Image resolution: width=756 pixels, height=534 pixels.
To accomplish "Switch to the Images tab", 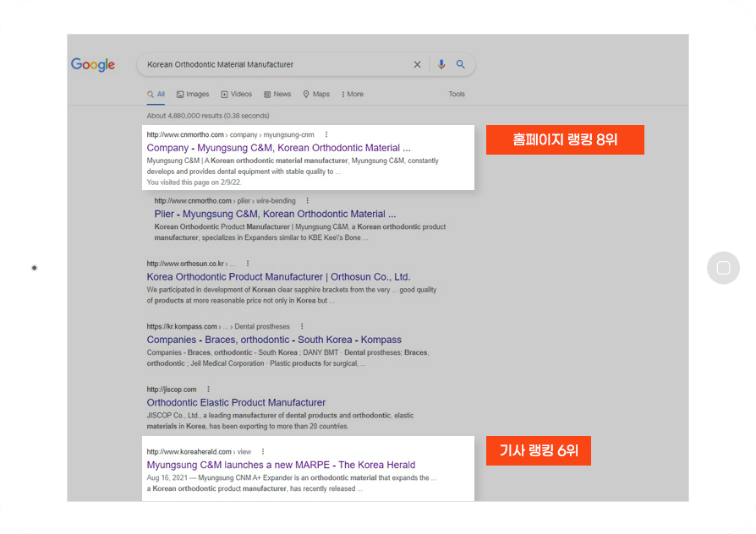I will [x=193, y=94].
